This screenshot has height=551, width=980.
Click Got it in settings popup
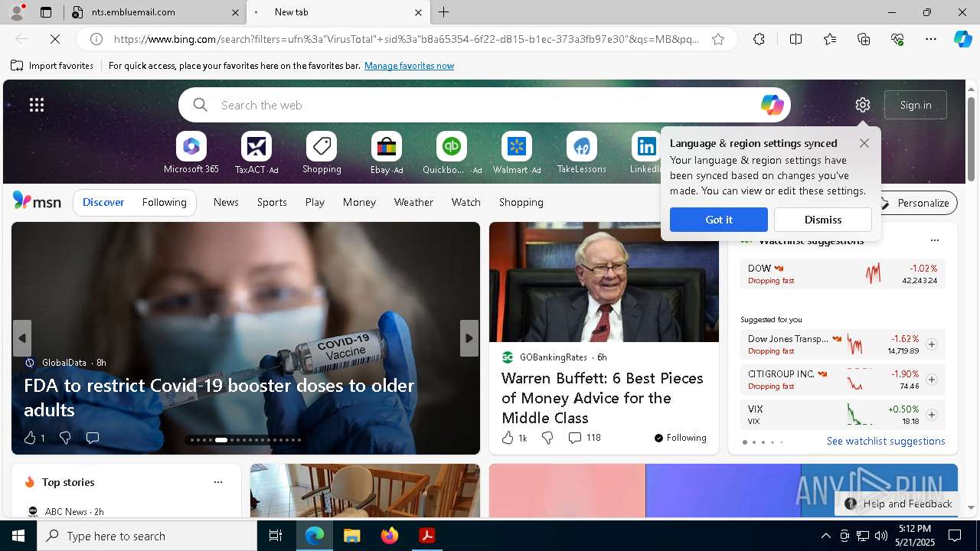pyautogui.click(x=719, y=220)
